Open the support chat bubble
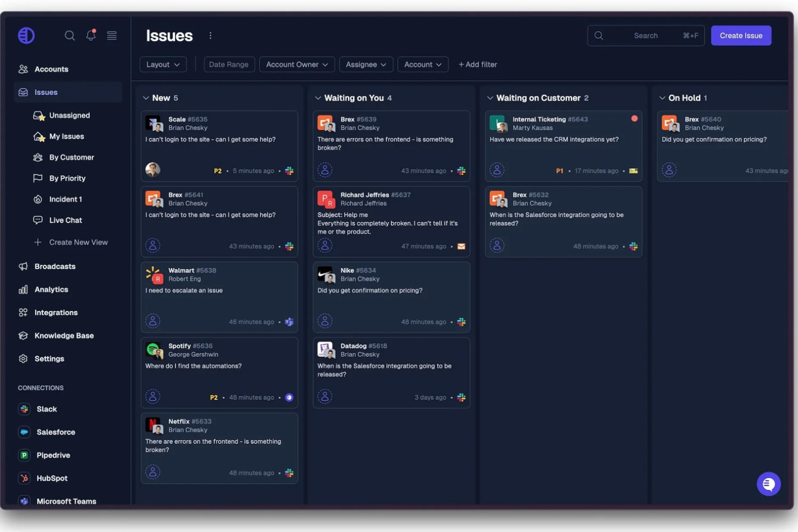This screenshot has height=532, width=798. 768,483
